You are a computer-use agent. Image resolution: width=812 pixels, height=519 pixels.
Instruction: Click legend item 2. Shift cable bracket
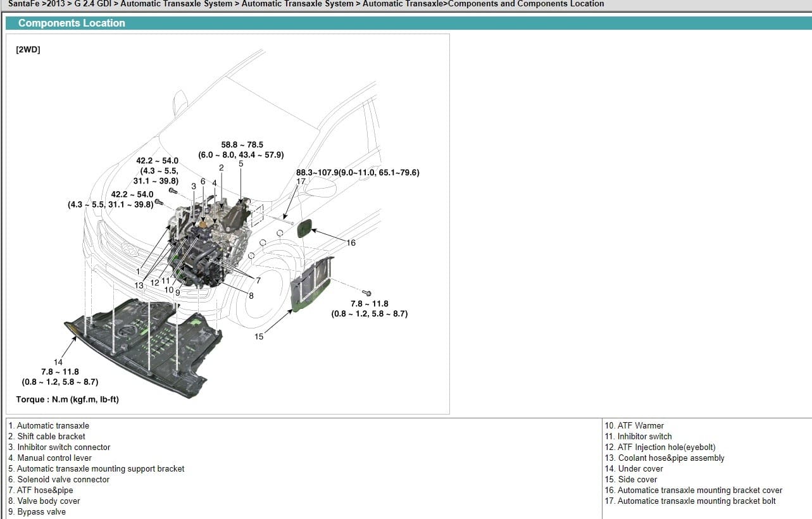coord(46,437)
